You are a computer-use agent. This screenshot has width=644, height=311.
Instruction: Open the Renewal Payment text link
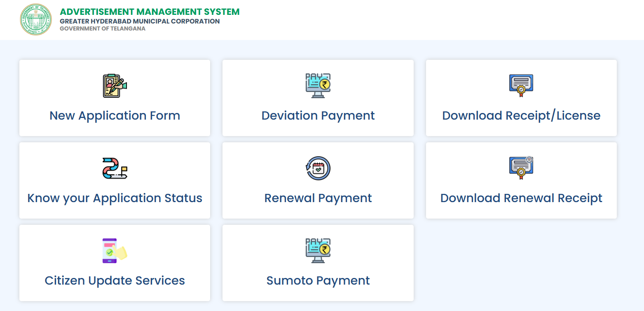point(318,198)
